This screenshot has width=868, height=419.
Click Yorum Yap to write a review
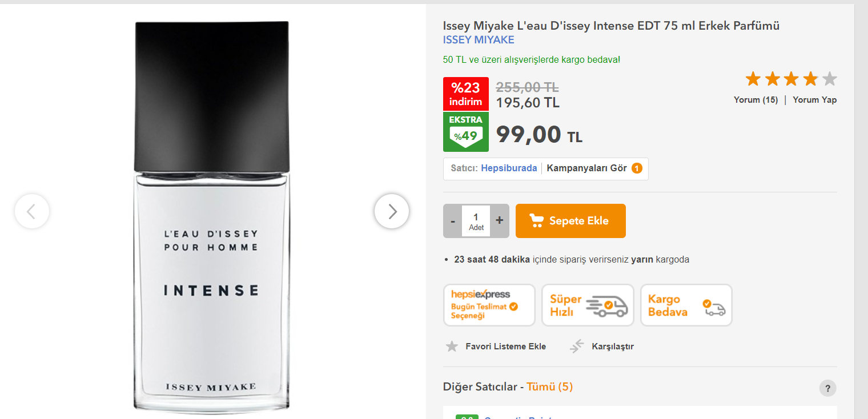pyautogui.click(x=815, y=100)
